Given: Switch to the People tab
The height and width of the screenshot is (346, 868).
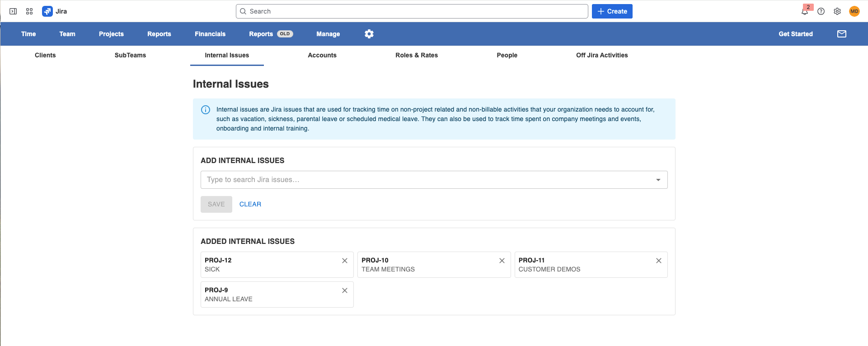Looking at the screenshot, I should tap(507, 55).
